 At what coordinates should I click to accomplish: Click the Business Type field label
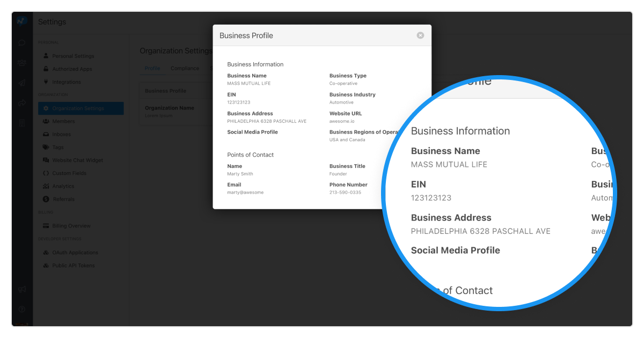348,76
